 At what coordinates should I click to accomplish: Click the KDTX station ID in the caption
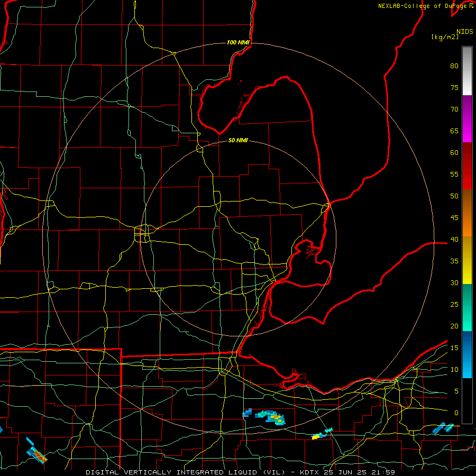(x=310, y=472)
